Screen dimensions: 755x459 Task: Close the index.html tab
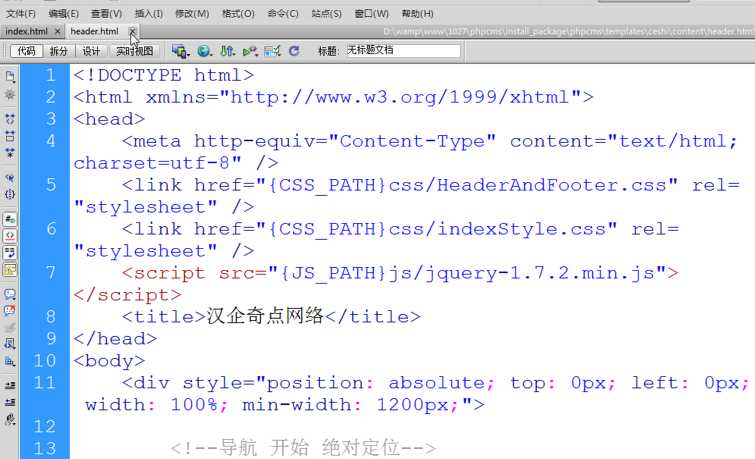pos(57,31)
